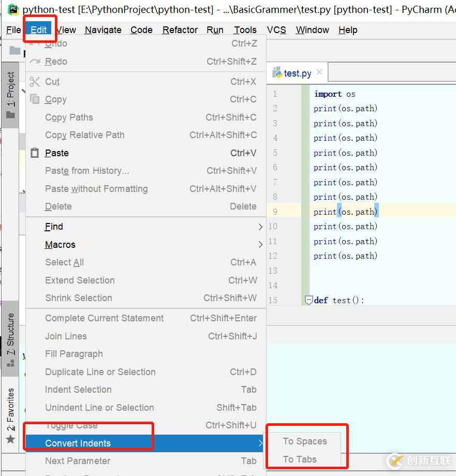The image size is (456, 476).
Task: Select Fill Paragraph entry
Action: 146,354
